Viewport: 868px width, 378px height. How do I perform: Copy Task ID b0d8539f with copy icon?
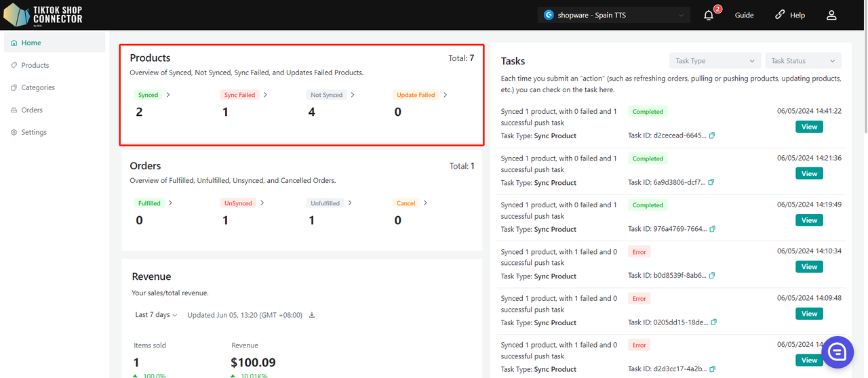(x=712, y=276)
